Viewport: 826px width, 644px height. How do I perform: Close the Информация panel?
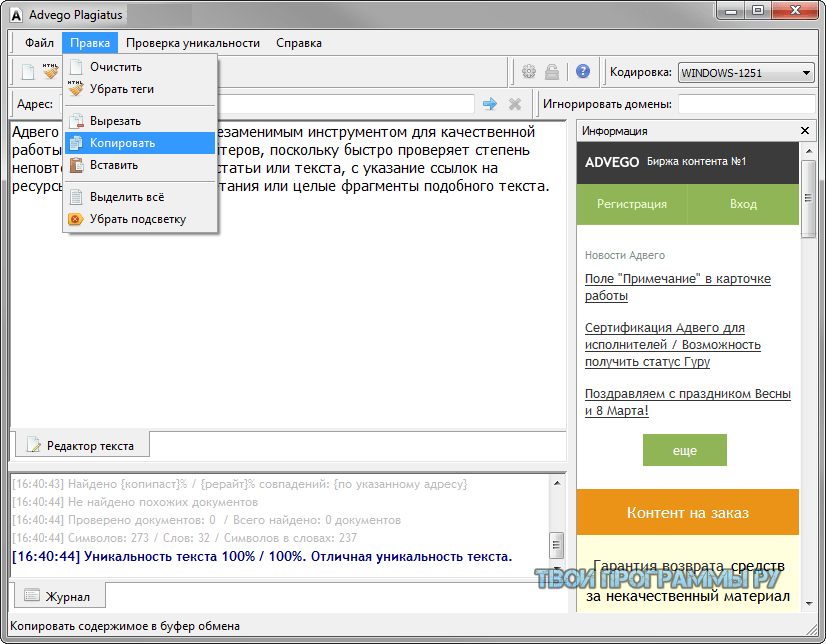point(804,131)
